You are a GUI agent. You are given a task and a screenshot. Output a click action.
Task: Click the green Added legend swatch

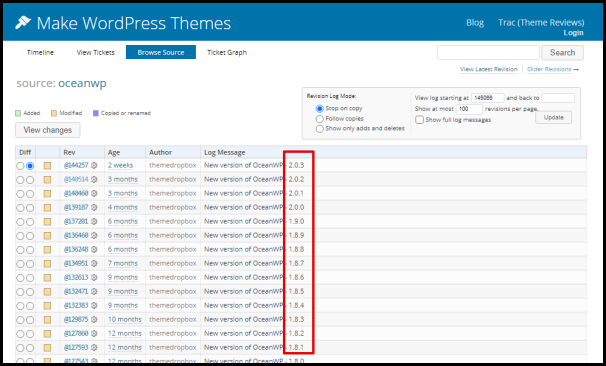tap(18, 113)
